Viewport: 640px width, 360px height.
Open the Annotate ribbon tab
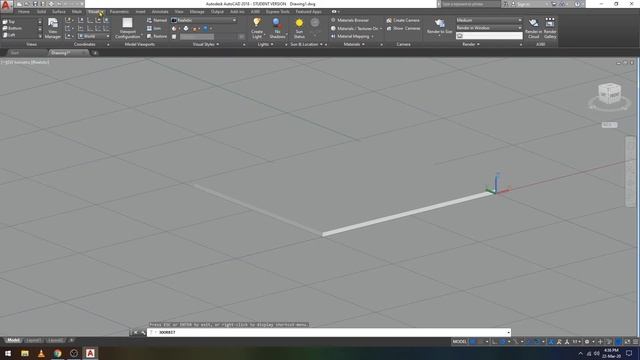pyautogui.click(x=160, y=12)
